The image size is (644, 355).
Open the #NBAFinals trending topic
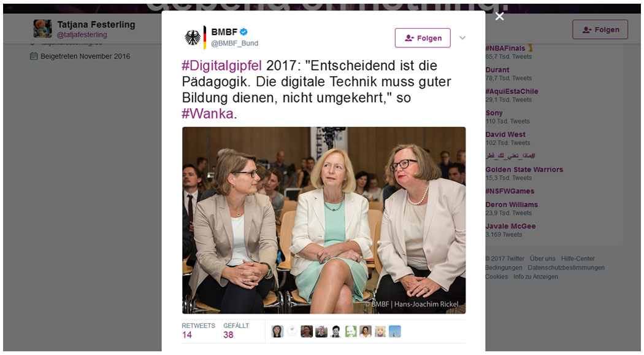pos(505,48)
